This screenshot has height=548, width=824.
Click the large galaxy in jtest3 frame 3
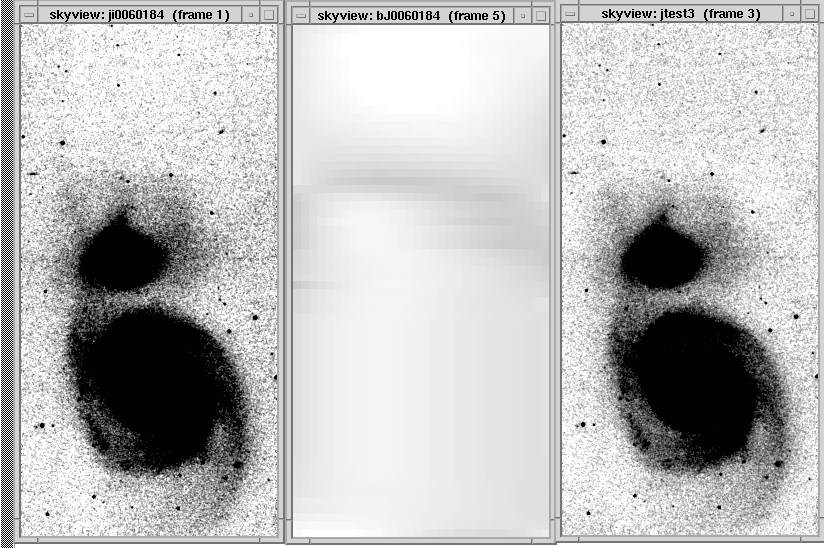point(696,389)
